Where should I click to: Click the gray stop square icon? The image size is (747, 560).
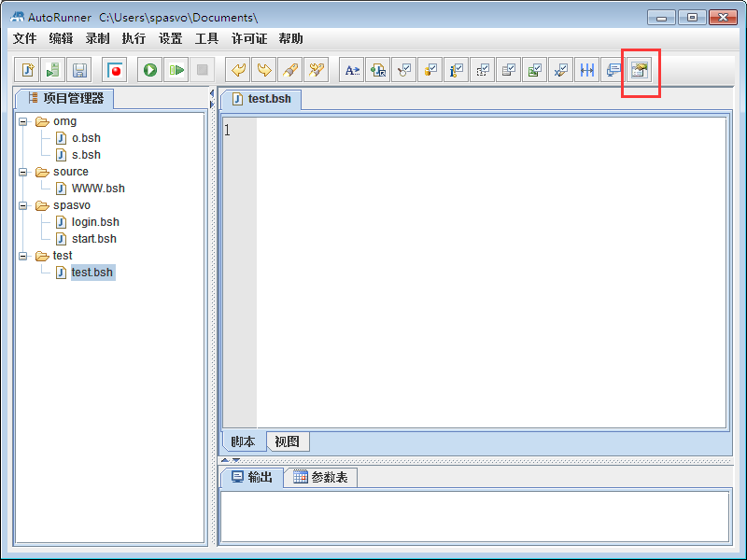click(203, 71)
